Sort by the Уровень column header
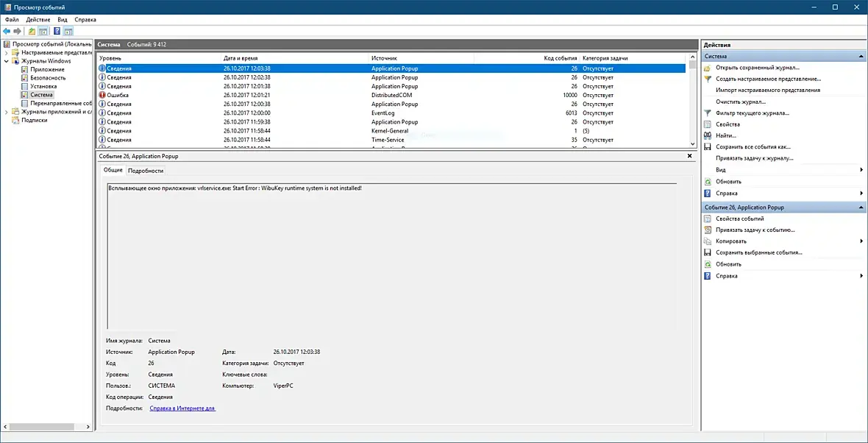 pyautogui.click(x=159, y=58)
